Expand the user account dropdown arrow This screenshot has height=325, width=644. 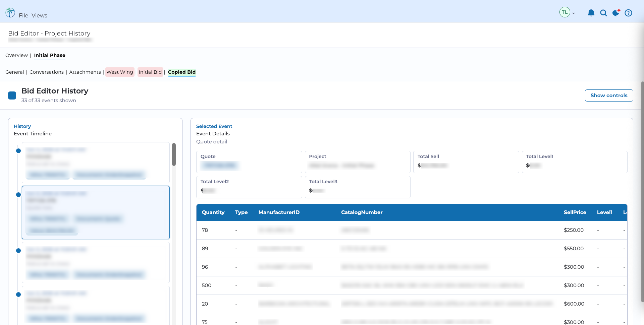point(574,13)
